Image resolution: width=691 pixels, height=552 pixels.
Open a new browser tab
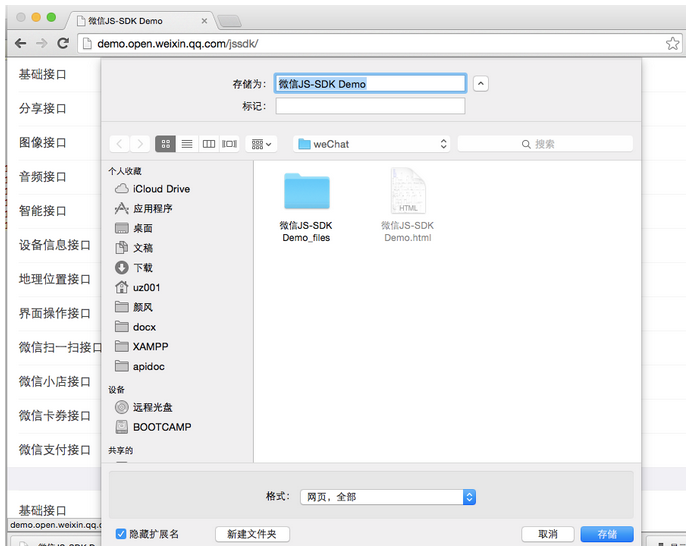pyautogui.click(x=230, y=21)
